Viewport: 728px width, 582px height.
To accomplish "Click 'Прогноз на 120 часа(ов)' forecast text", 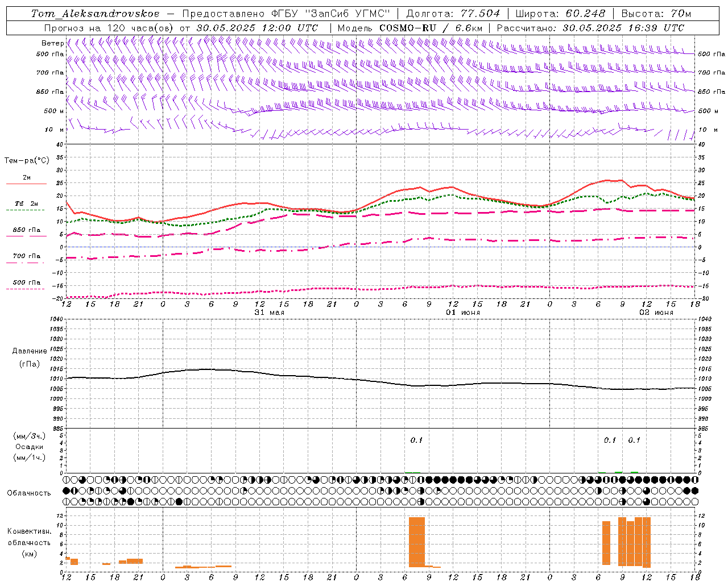I will click(110, 28).
